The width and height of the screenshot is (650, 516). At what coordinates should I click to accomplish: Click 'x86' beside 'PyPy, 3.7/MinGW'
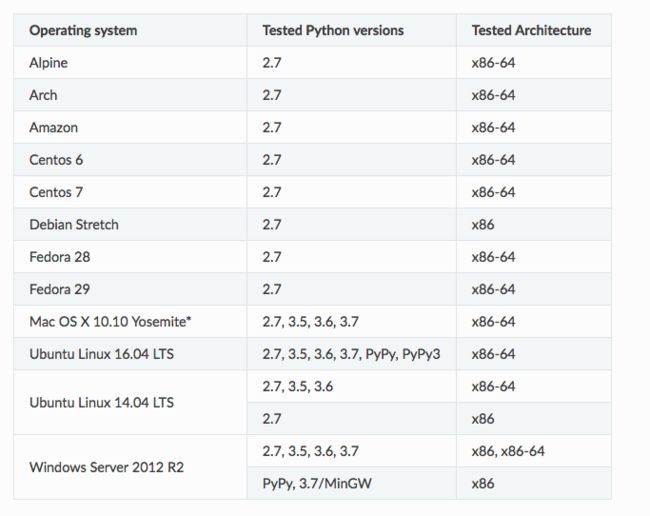coord(483,483)
